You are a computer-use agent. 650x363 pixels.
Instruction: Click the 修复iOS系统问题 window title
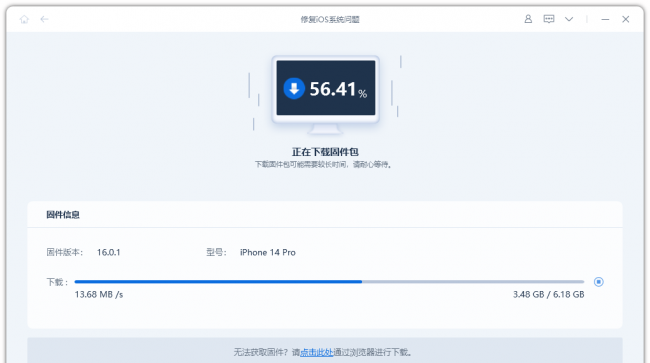pyautogui.click(x=330, y=19)
